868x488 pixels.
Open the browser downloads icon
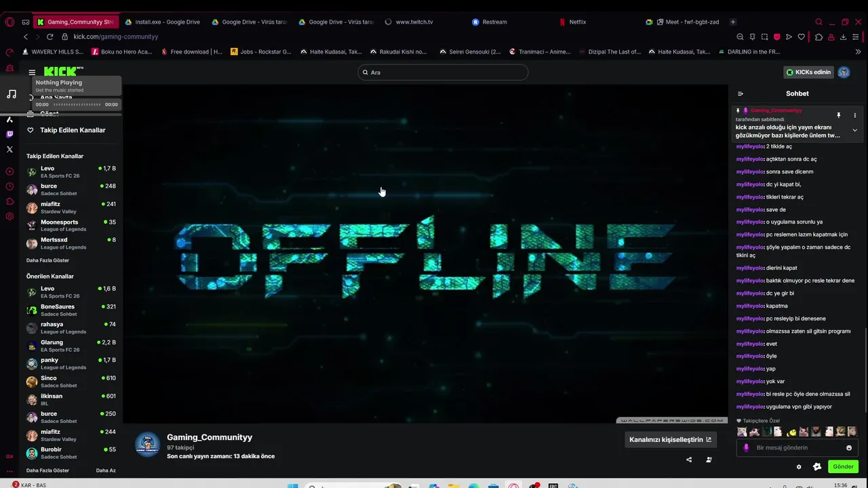pos(843,37)
